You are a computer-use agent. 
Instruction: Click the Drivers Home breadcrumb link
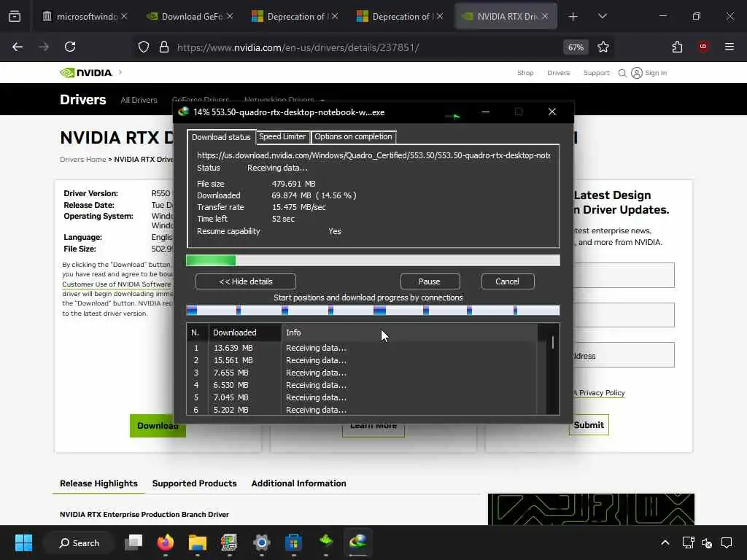(83, 160)
